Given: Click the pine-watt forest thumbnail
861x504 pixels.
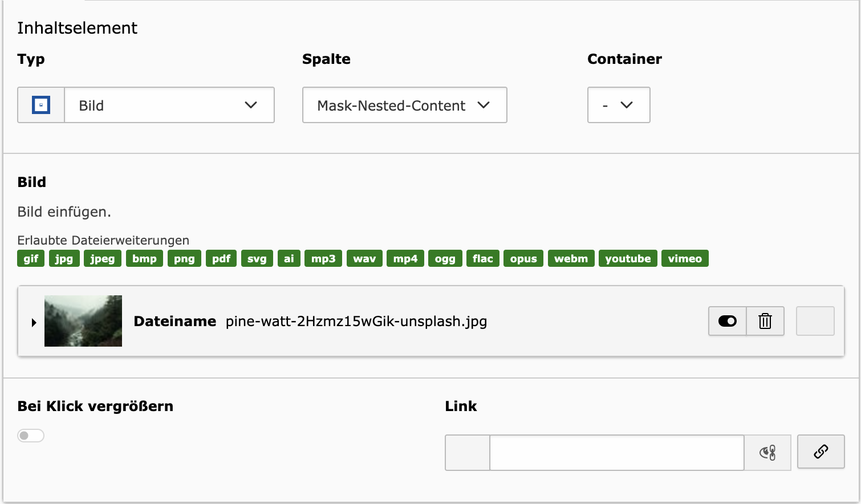Looking at the screenshot, I should pos(83,321).
